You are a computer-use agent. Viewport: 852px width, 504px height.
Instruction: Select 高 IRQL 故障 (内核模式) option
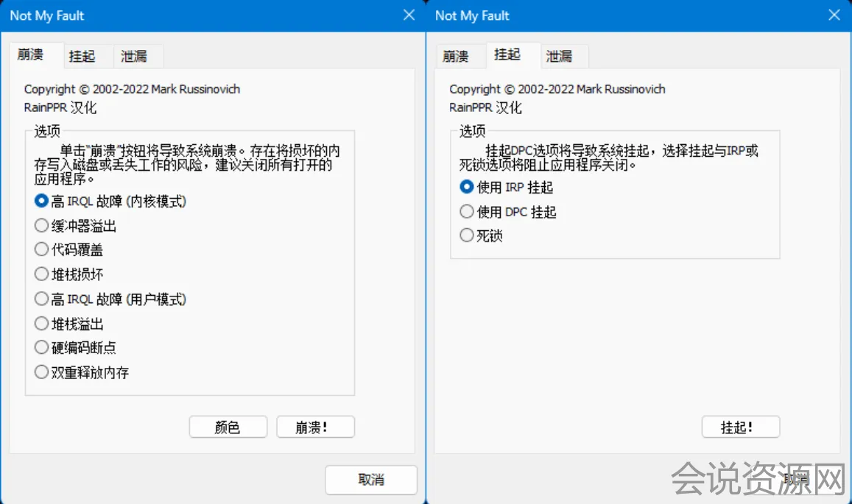click(x=42, y=200)
